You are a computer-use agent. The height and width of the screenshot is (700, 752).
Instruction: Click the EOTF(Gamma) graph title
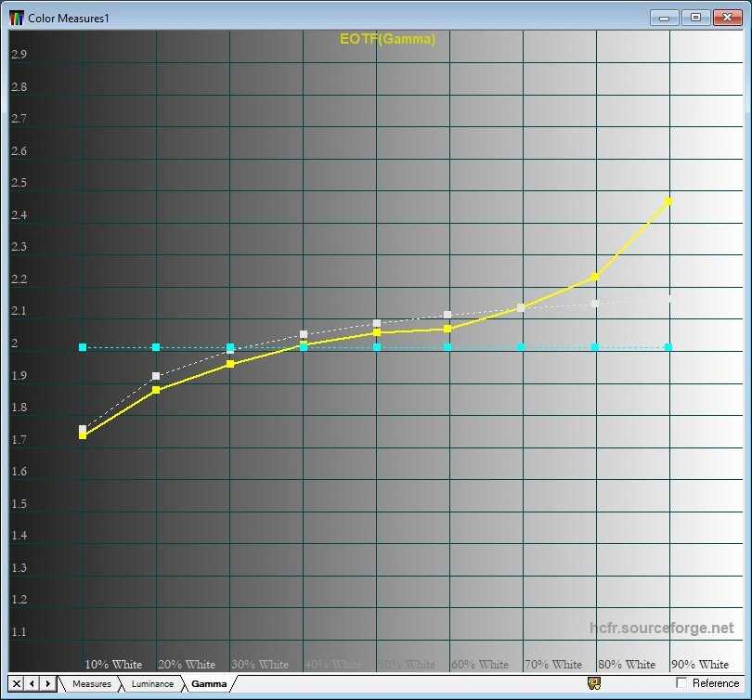pyautogui.click(x=387, y=39)
